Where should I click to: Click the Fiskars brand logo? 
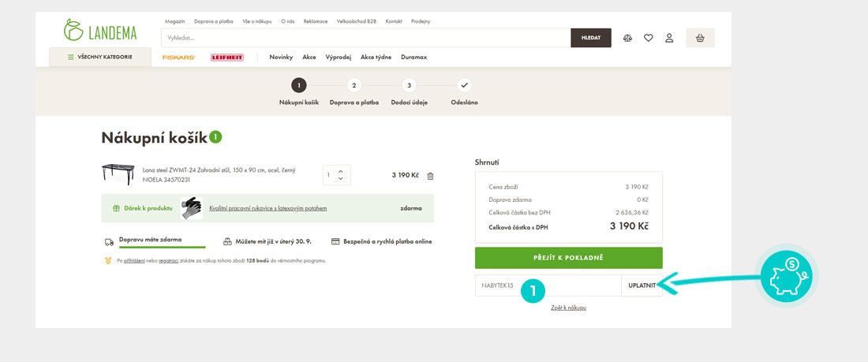click(x=178, y=58)
